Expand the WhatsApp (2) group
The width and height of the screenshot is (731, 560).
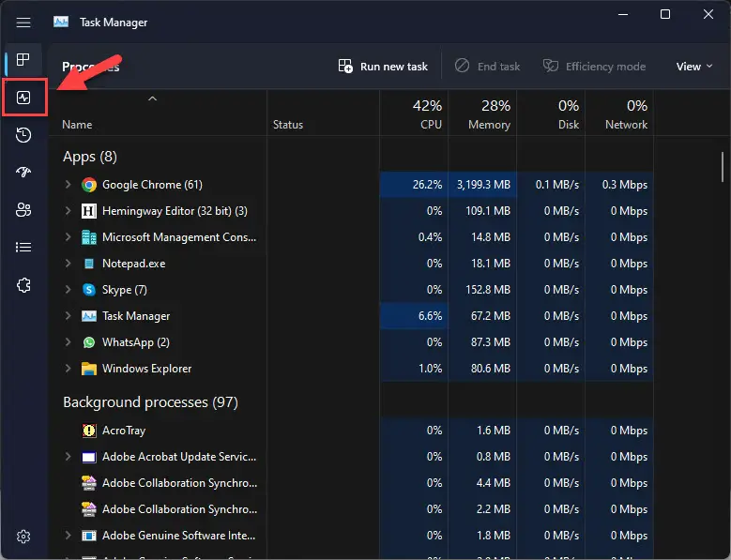tap(69, 342)
